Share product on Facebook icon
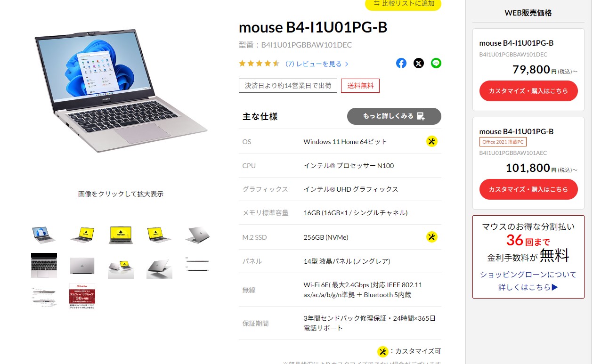Screen dimensions: 593x364 tap(401, 63)
